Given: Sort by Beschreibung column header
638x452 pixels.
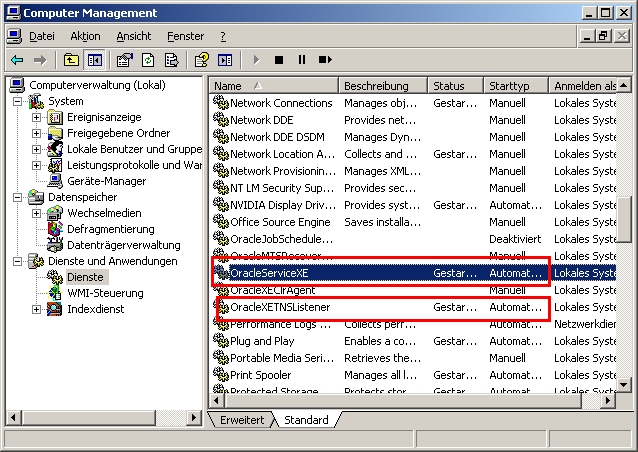Looking at the screenshot, I should pyautogui.click(x=383, y=86).
